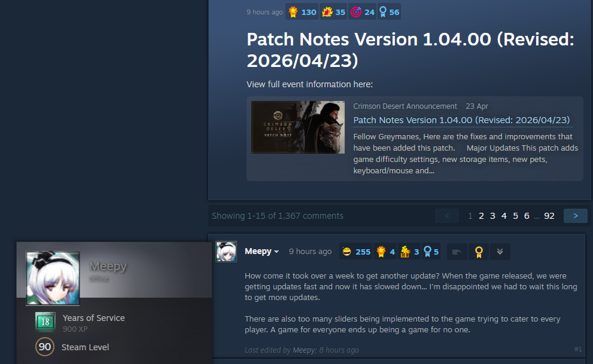Click the 'Steam Level' label
Viewport: 593px width, 364px height.
pos(85,347)
